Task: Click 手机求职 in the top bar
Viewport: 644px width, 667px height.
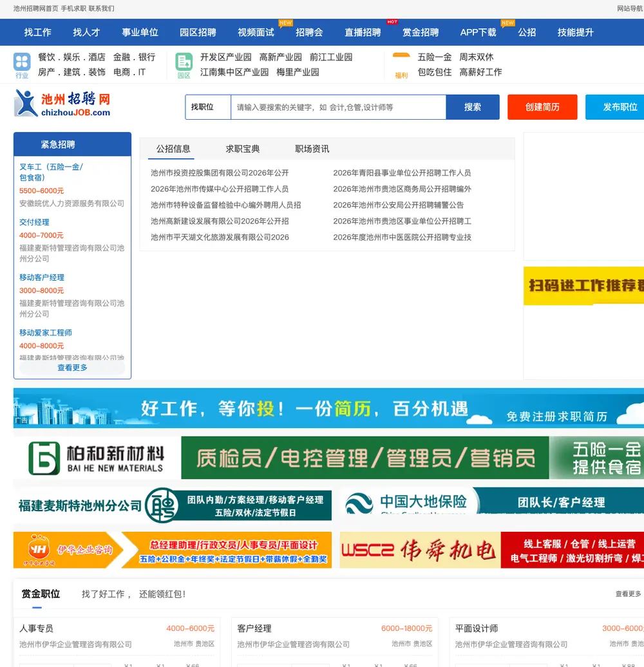Action: pyautogui.click(x=73, y=8)
